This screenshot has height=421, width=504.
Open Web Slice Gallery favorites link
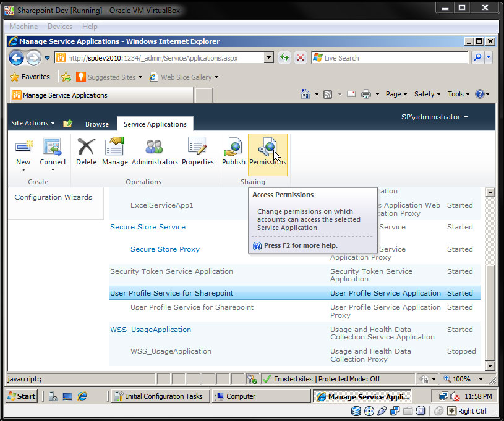(x=184, y=77)
